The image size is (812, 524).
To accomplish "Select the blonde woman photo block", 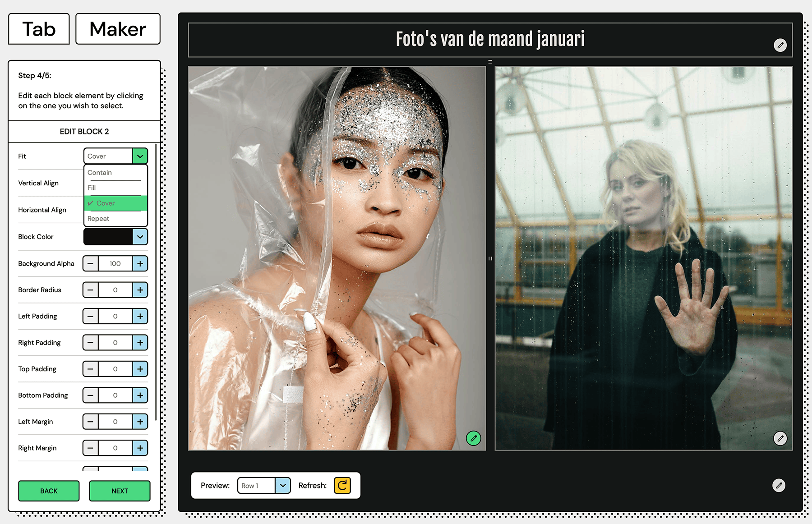I will coord(644,258).
